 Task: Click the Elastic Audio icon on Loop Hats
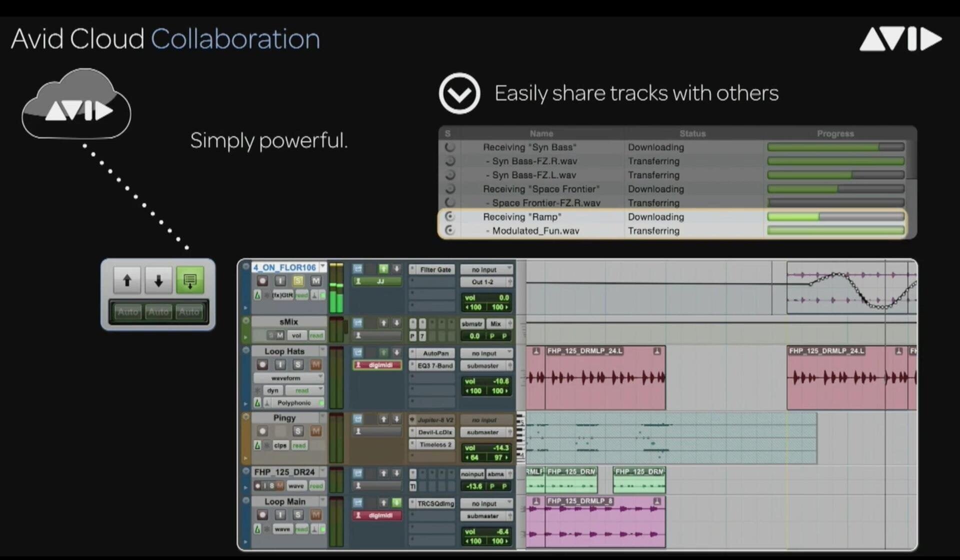click(258, 403)
